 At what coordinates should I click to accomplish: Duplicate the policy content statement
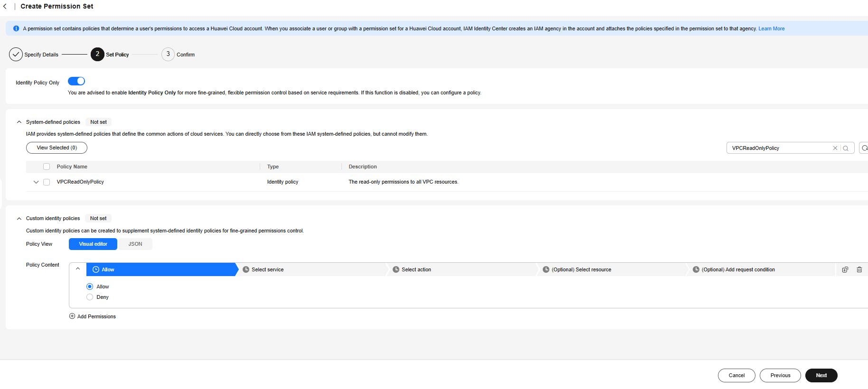point(845,269)
